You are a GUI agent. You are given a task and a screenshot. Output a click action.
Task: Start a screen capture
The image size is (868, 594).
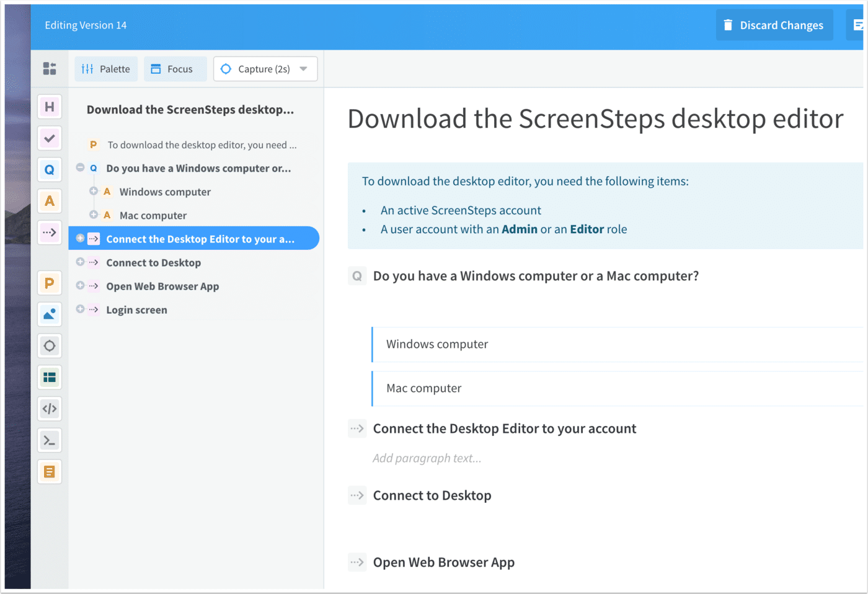[x=257, y=69]
